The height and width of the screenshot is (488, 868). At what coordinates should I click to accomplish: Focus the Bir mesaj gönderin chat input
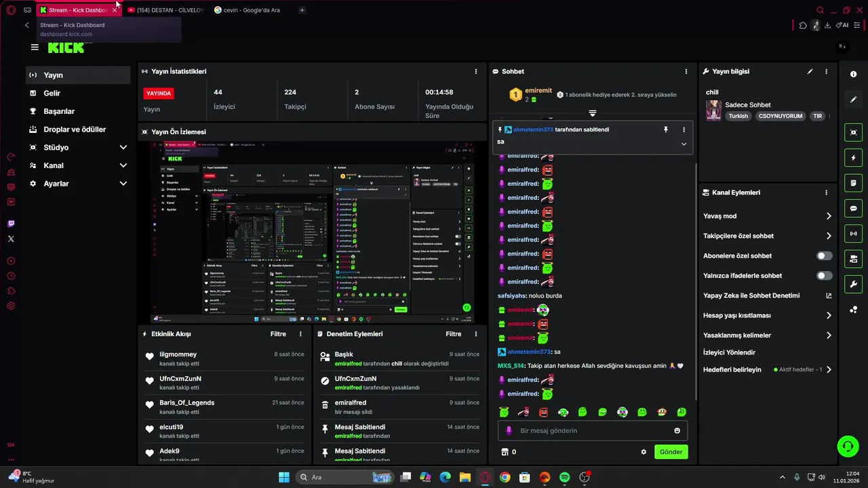coord(593,431)
